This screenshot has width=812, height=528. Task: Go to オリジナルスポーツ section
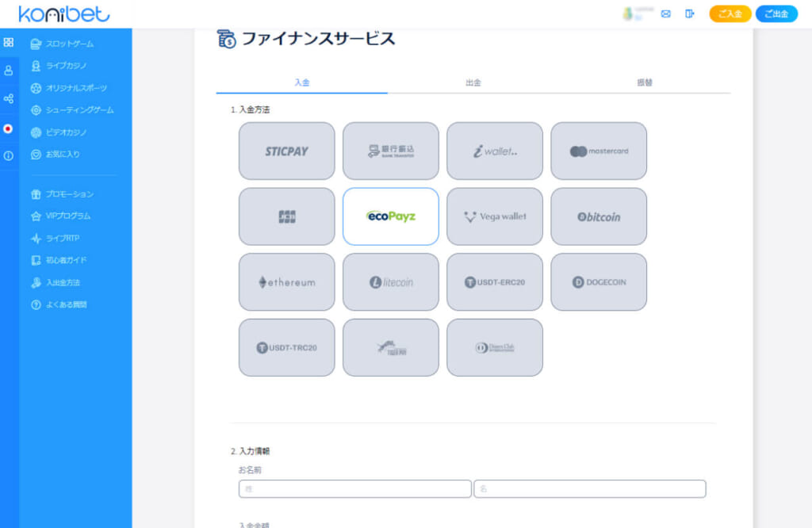click(69, 88)
